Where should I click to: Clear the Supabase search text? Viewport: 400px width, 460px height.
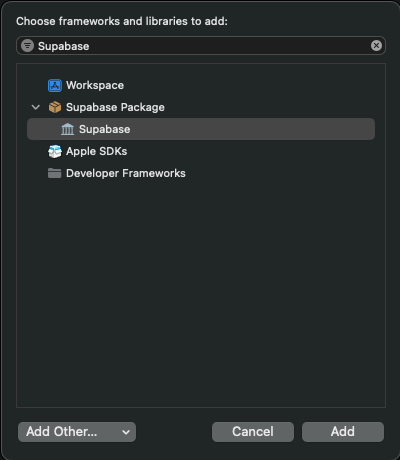tap(376, 46)
